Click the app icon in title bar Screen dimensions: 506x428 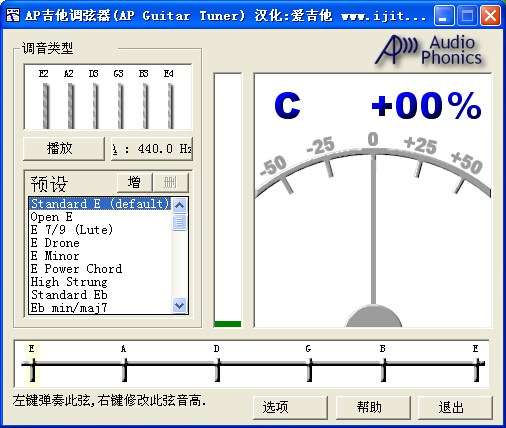tap(13, 15)
